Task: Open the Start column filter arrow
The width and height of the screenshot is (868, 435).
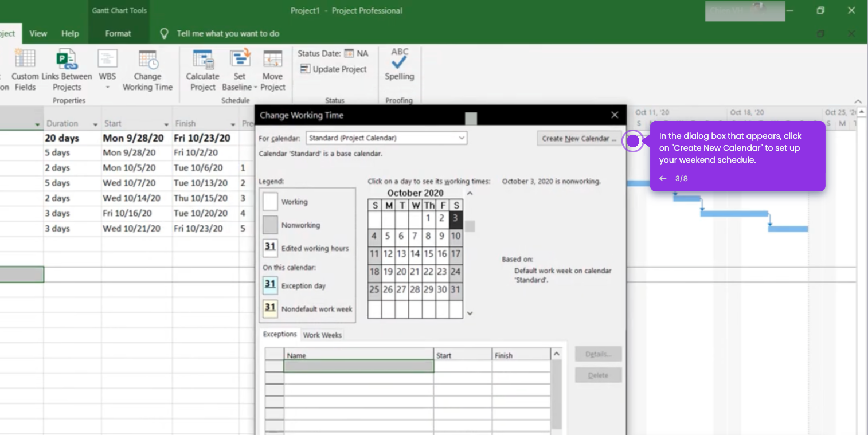Action: tap(166, 124)
